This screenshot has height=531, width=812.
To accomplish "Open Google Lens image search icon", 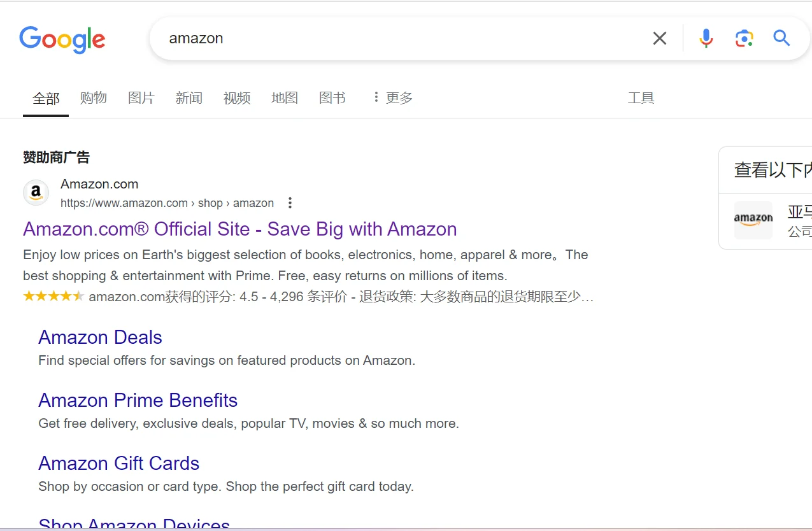I will click(x=744, y=38).
